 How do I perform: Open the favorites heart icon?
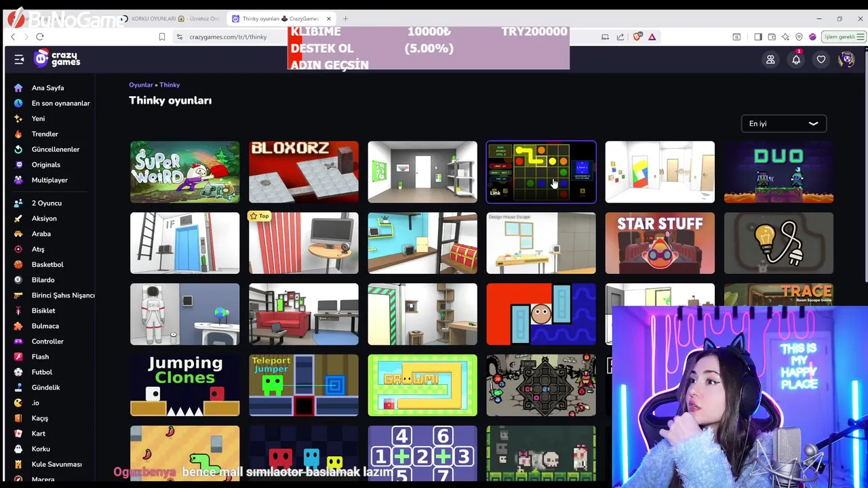tap(821, 60)
